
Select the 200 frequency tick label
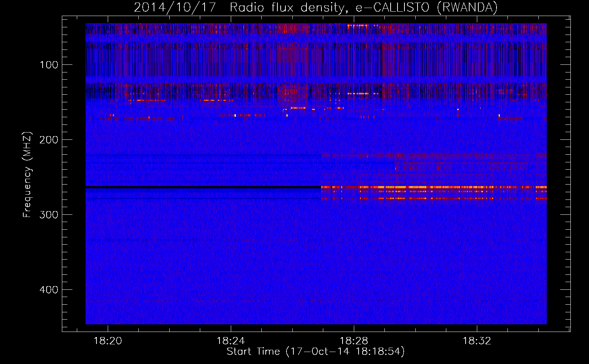point(49,140)
